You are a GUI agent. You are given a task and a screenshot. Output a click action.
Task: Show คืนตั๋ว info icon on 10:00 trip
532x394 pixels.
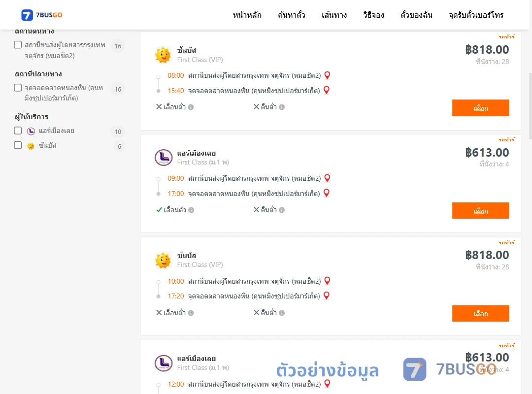282,313
